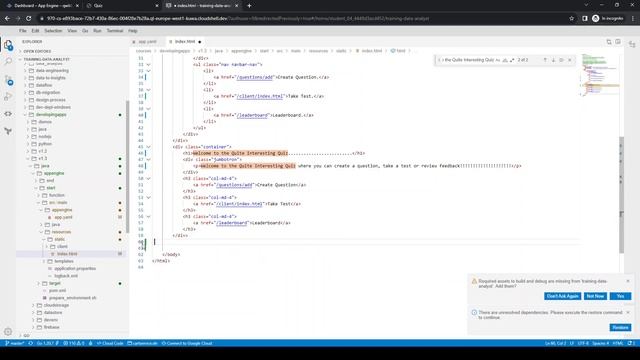The width and height of the screenshot is (640, 360).
Task: Open a new browser tab
Action: coord(249,6)
